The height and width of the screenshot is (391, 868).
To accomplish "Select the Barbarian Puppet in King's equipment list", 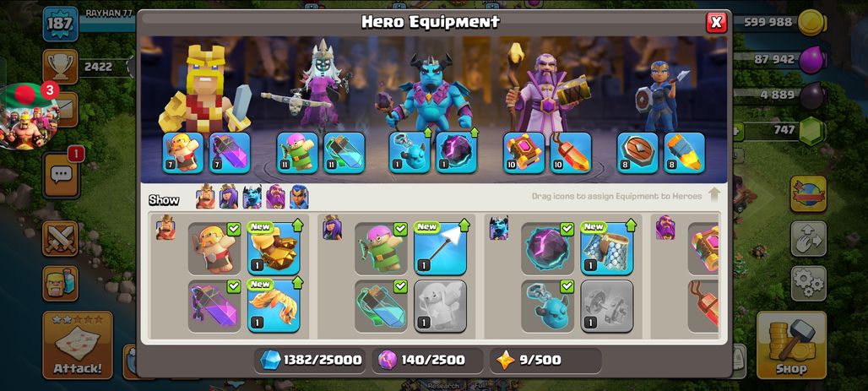I will point(214,248).
